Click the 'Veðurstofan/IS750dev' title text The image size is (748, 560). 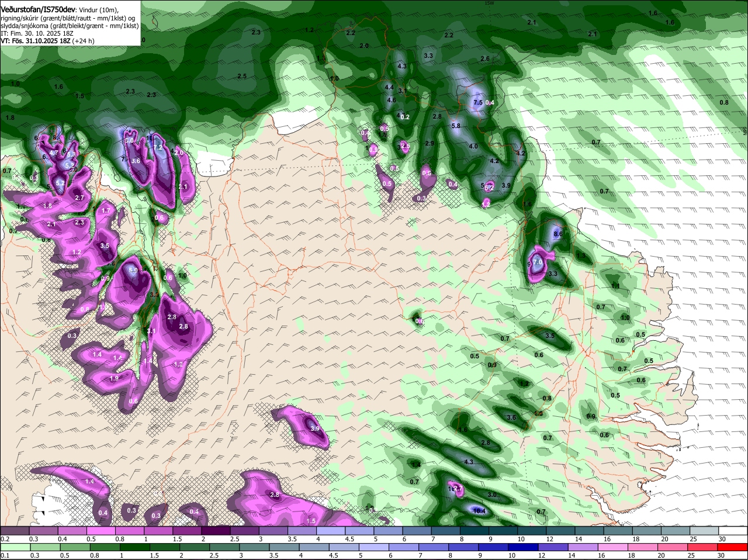point(38,10)
